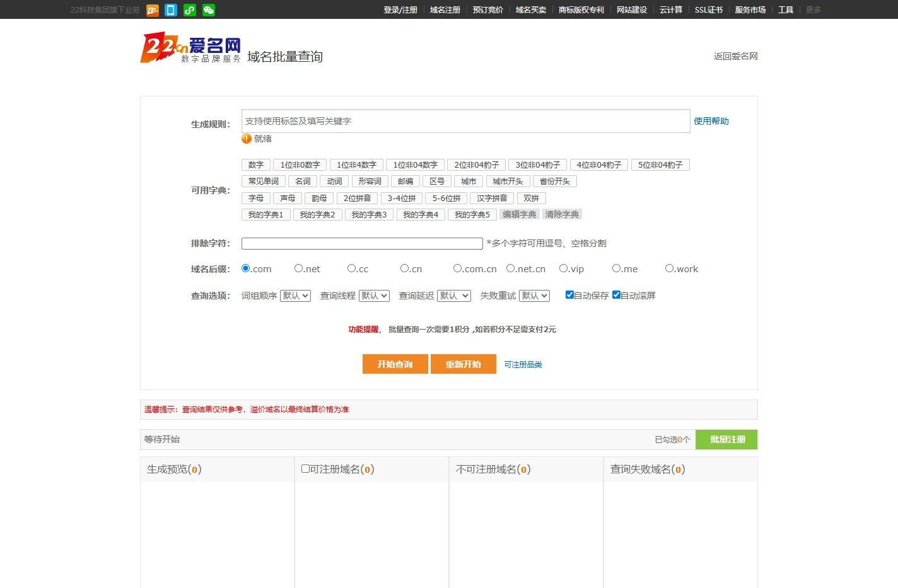Open 商标版权专利 in top navigation

pyautogui.click(x=581, y=10)
